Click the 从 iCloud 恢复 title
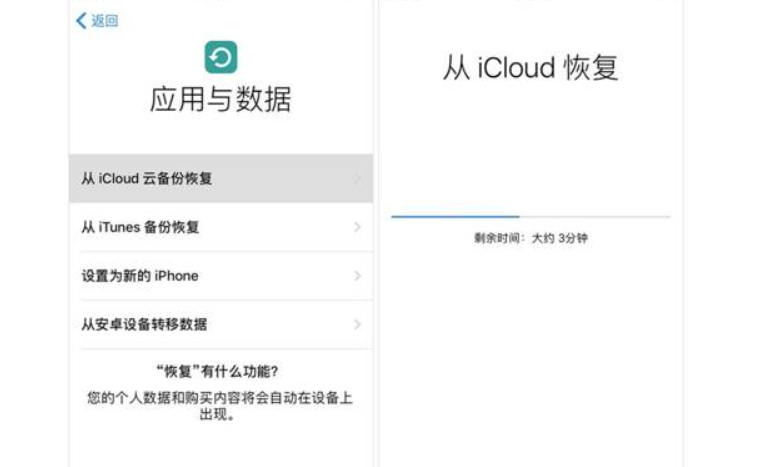Image resolution: width=776 pixels, height=467 pixels. coord(531,67)
